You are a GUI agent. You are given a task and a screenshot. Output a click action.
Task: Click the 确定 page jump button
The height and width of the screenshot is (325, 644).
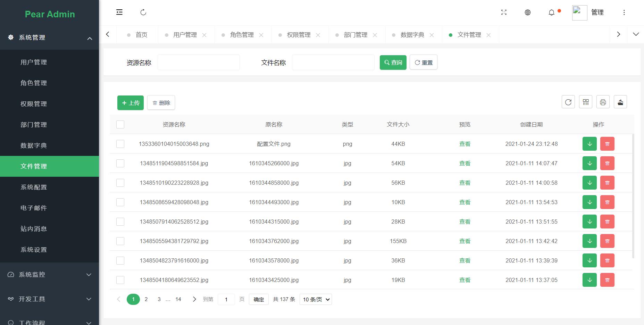tap(259, 299)
